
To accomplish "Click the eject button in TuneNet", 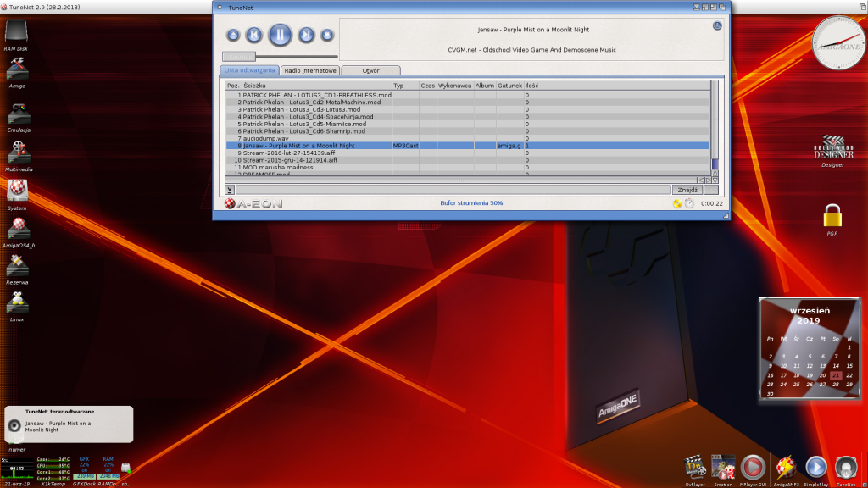I will point(233,35).
